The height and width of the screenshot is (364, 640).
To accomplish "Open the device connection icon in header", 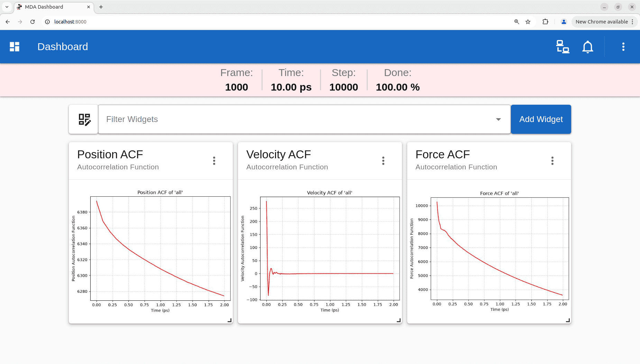I will pos(563,47).
